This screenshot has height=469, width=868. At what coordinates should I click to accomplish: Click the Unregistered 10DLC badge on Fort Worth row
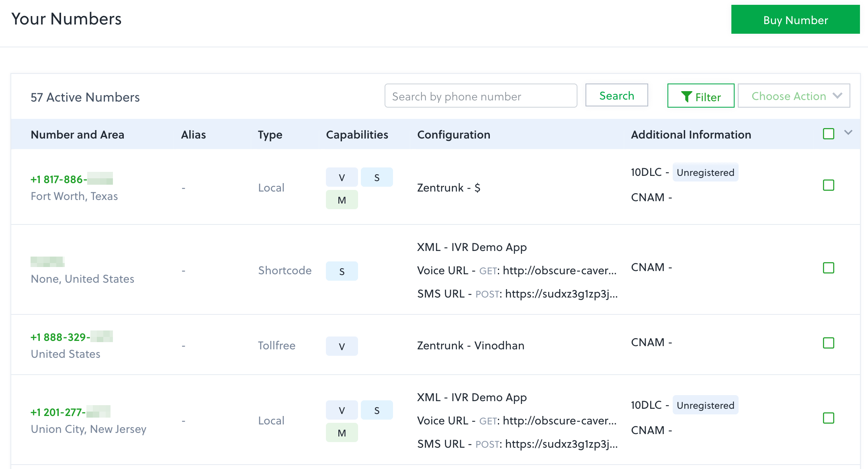[x=705, y=172]
